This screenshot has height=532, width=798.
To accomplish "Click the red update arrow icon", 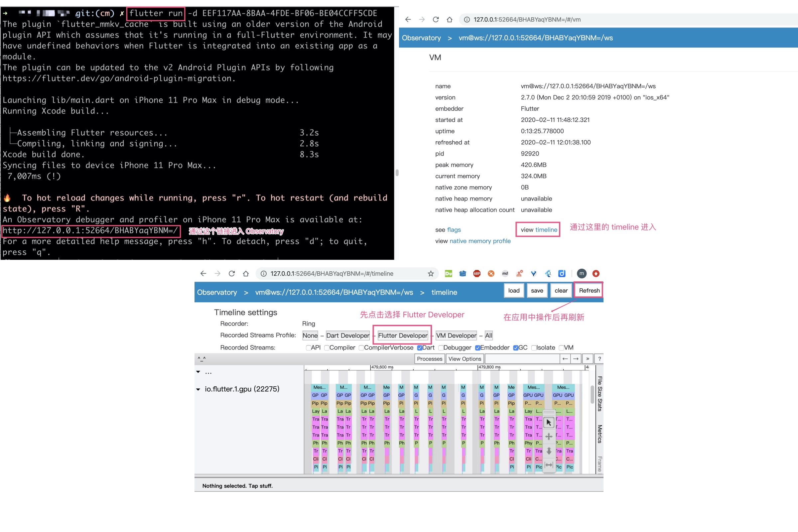I will point(596,273).
